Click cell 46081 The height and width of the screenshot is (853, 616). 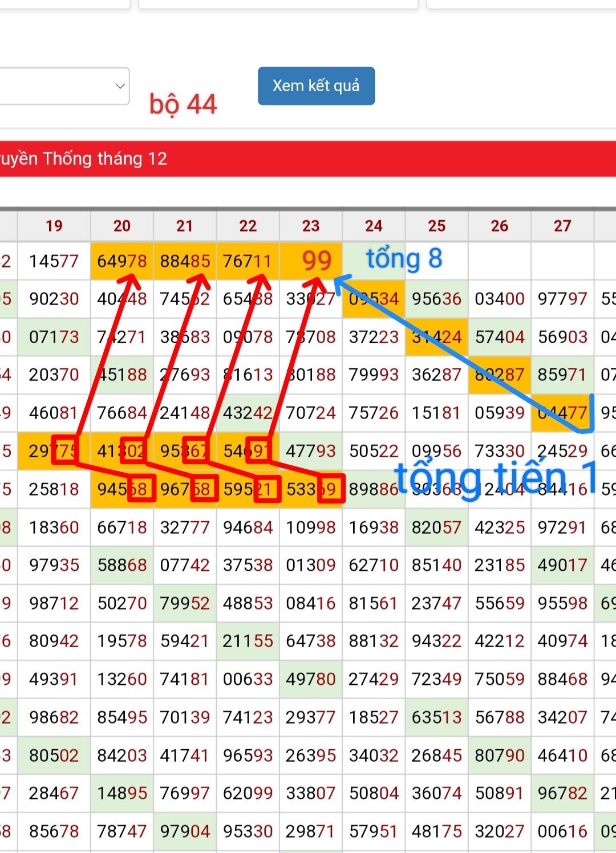pos(54,413)
